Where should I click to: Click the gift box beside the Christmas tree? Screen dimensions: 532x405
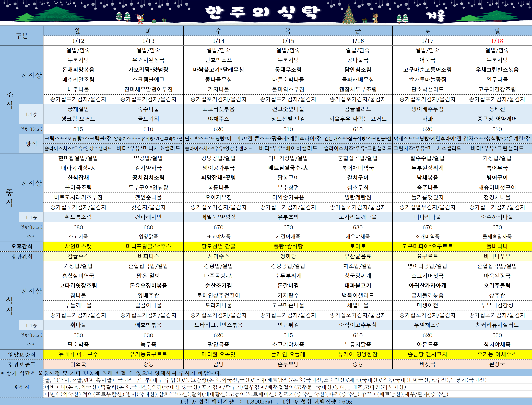point(365,21)
